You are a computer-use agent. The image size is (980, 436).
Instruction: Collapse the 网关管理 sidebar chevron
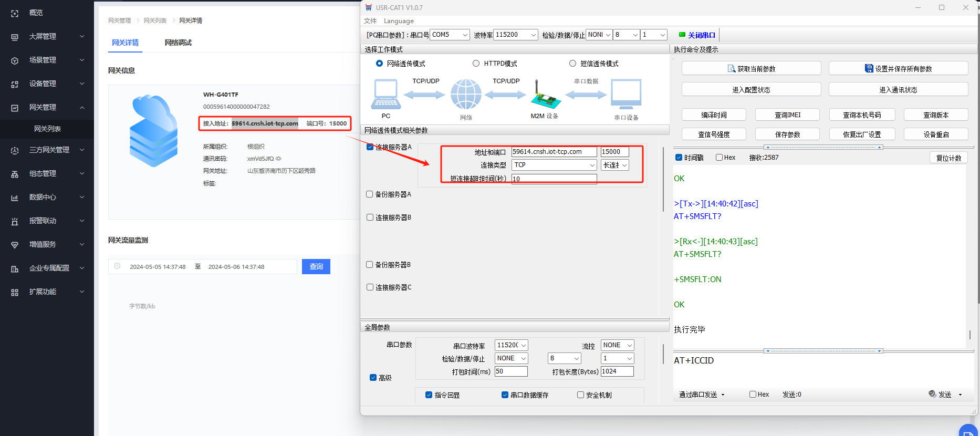tap(82, 108)
